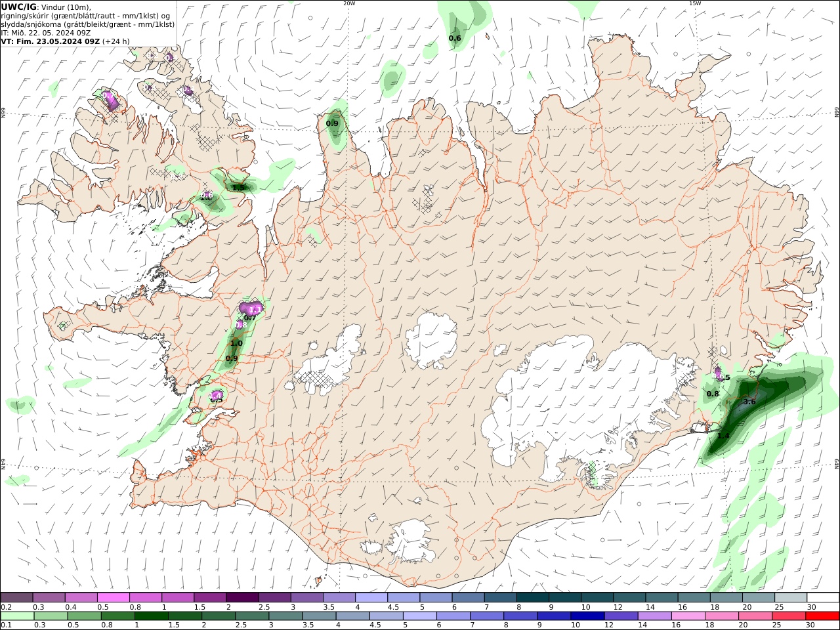840x630 pixels.
Task: Click the 15W longitude label
Action: tap(695, 3)
